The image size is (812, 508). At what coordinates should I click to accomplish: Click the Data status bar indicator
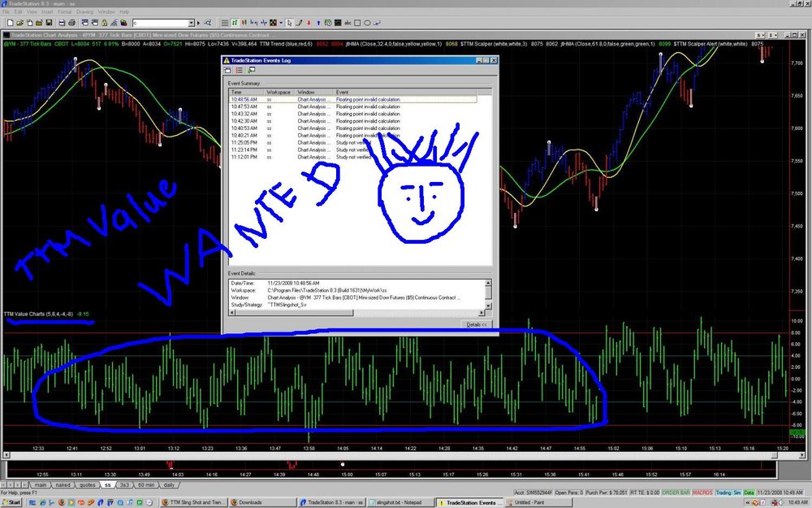[x=749, y=493]
